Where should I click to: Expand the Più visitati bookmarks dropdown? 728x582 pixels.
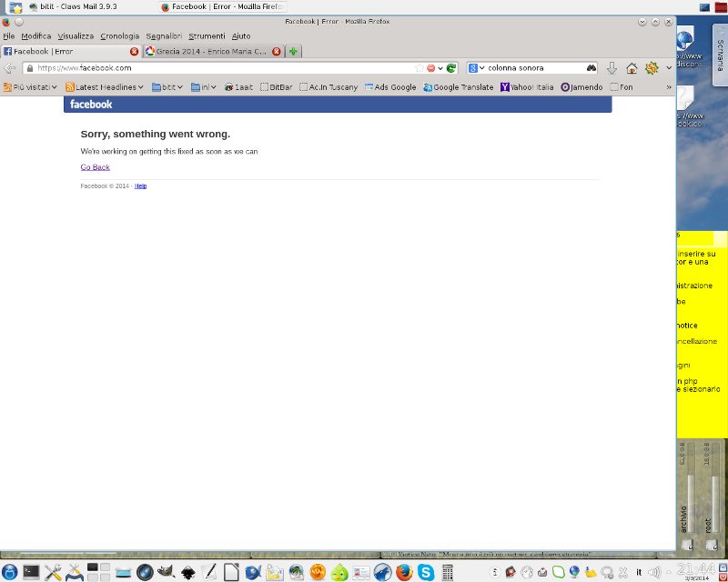[30, 87]
